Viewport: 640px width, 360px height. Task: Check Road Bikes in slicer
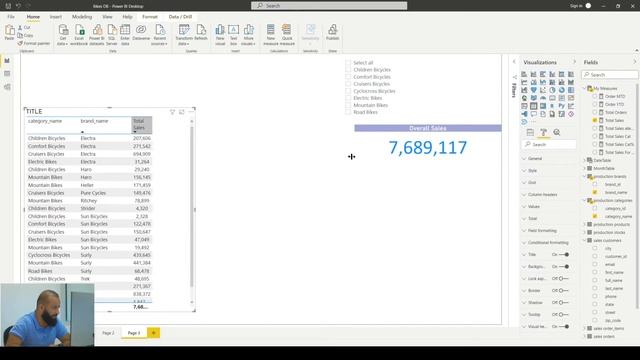point(348,112)
